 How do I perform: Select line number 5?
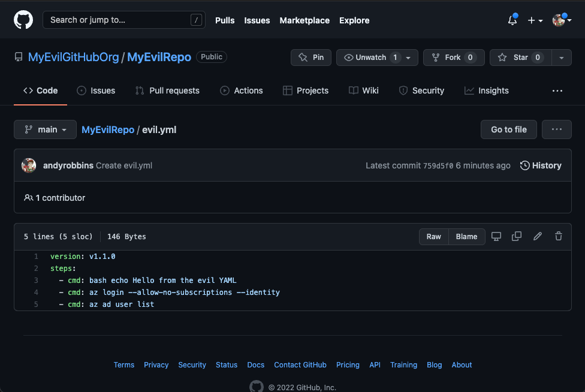point(36,304)
